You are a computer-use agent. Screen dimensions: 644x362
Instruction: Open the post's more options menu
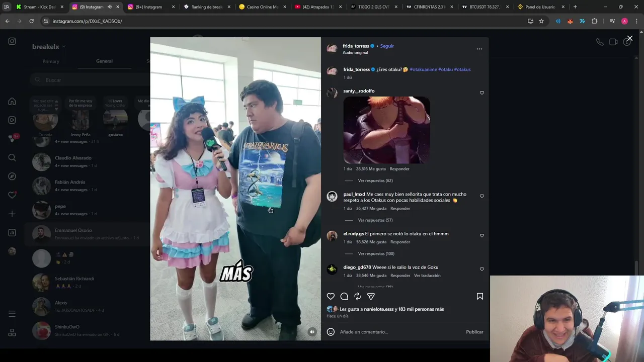(479, 49)
